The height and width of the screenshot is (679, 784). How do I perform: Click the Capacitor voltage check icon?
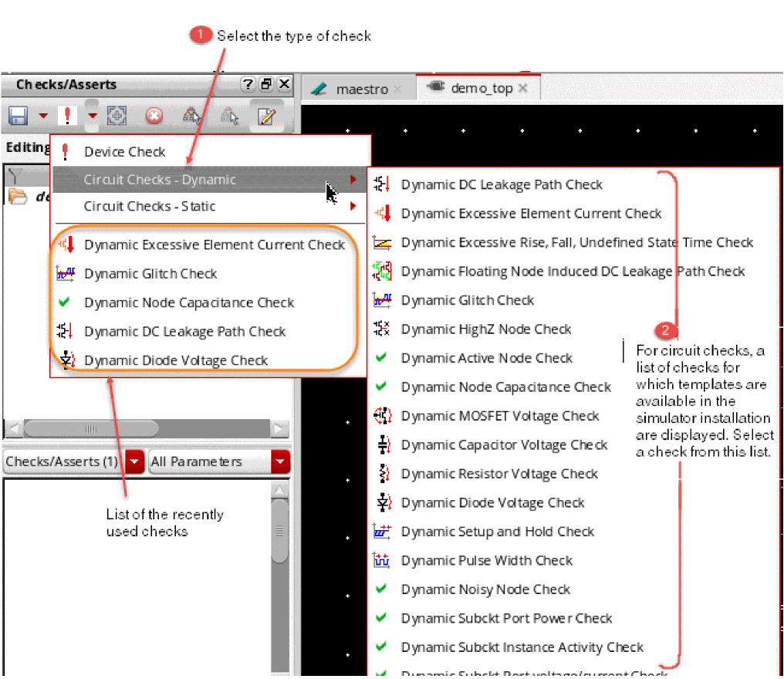coord(384,444)
